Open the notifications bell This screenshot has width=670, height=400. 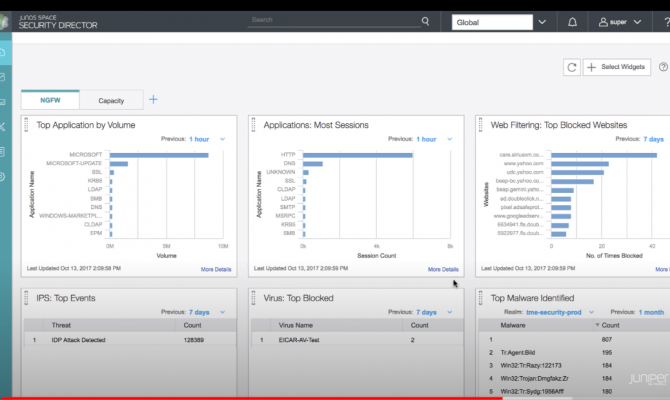[x=572, y=22]
